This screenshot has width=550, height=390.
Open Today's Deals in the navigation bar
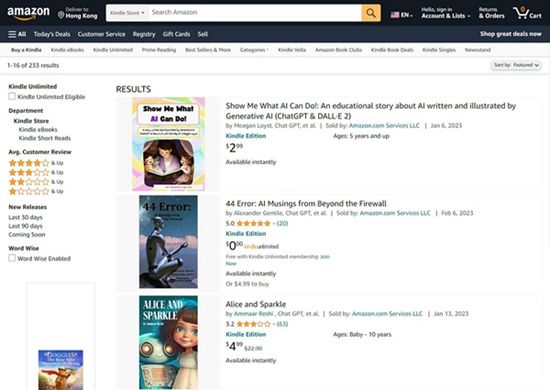(x=52, y=34)
